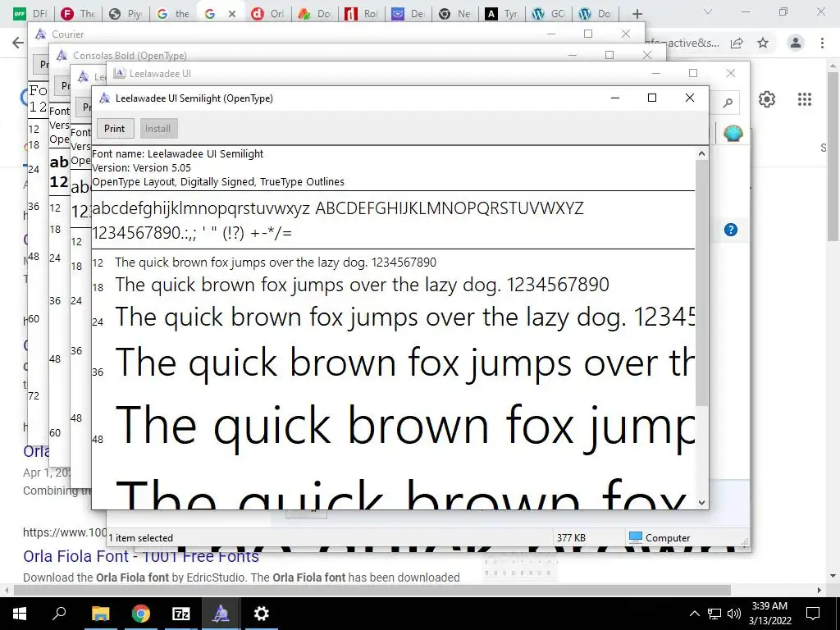Image resolution: width=840 pixels, height=630 pixels.
Task: Click the browser horizontal scrollbar
Action: [372, 590]
